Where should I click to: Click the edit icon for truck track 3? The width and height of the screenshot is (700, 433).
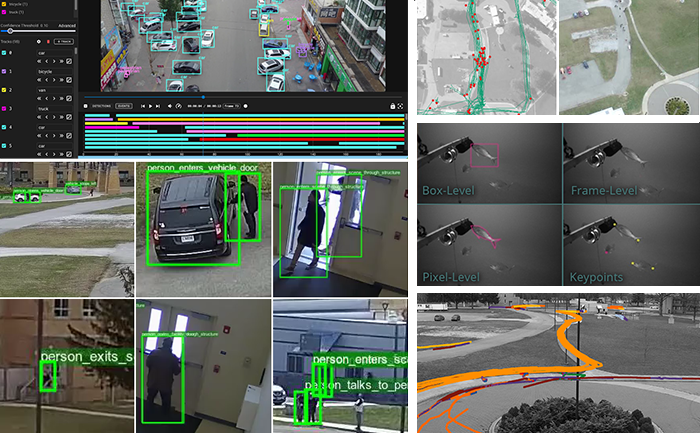pyautogui.click(x=69, y=117)
